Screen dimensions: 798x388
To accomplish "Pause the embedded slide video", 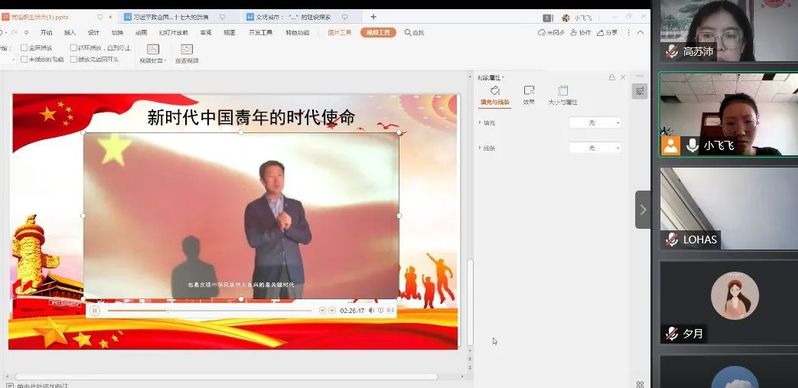I will pyautogui.click(x=95, y=310).
